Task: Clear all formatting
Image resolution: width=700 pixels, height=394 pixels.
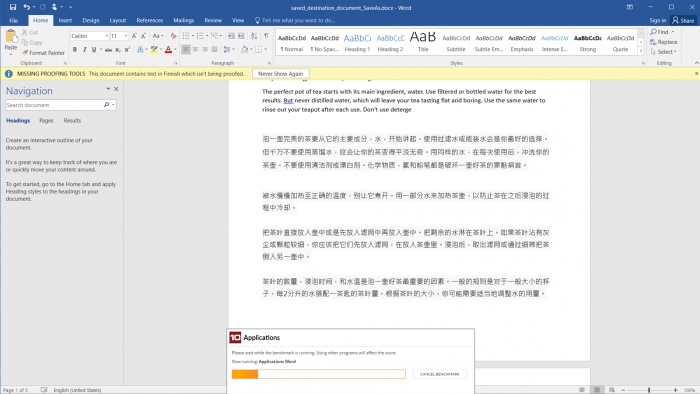Action: [173, 36]
